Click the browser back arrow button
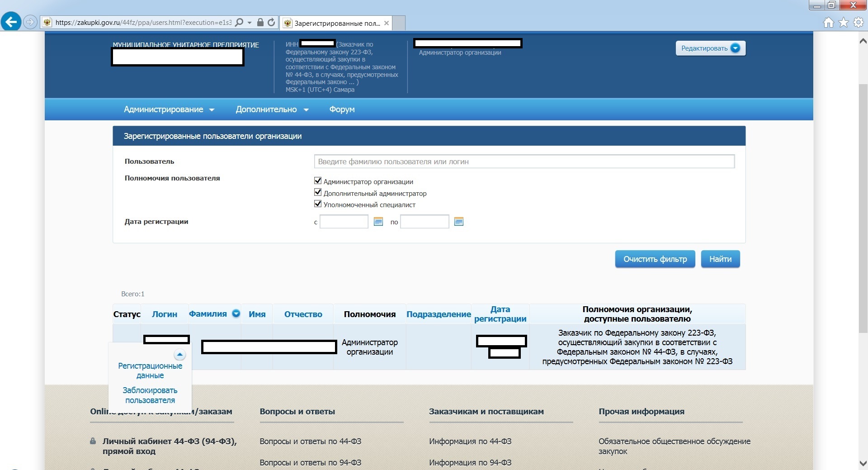This screenshot has width=868, height=470. pos(11,22)
